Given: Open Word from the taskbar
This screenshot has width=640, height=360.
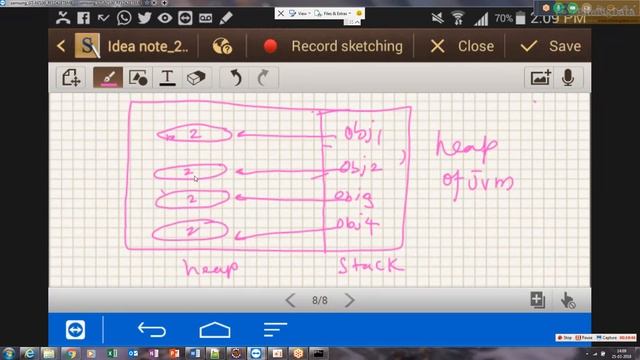Looking at the screenshot, I should (x=195, y=353).
